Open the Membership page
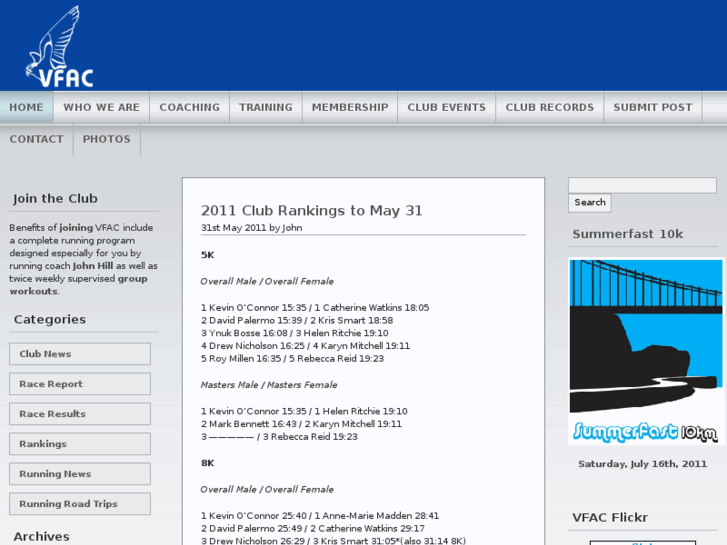Screen dimensions: 727x545 tap(350, 107)
